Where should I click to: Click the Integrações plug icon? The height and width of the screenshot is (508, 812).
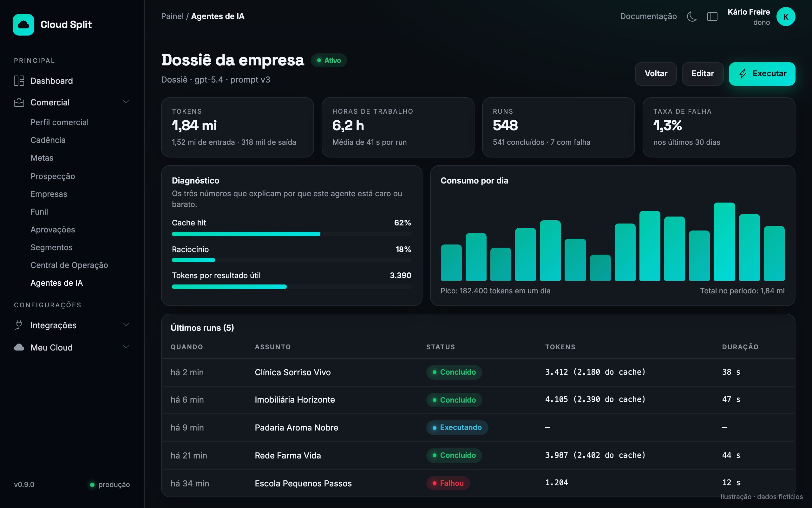19,325
